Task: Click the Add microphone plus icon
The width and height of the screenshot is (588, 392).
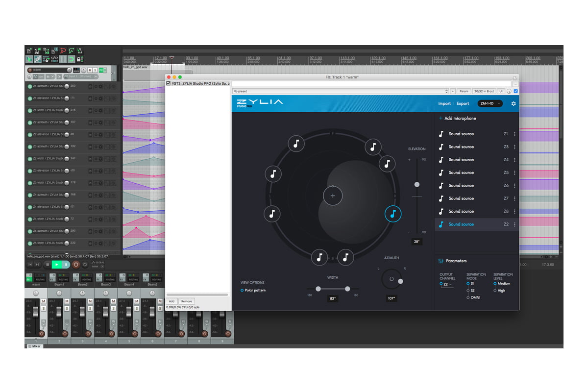Action: tap(441, 118)
